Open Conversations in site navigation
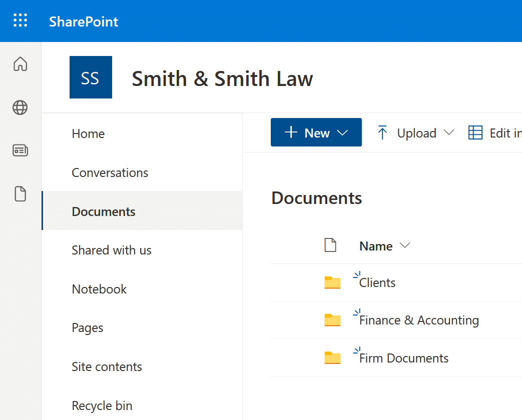Image resolution: width=522 pixels, height=420 pixels. 142,172
